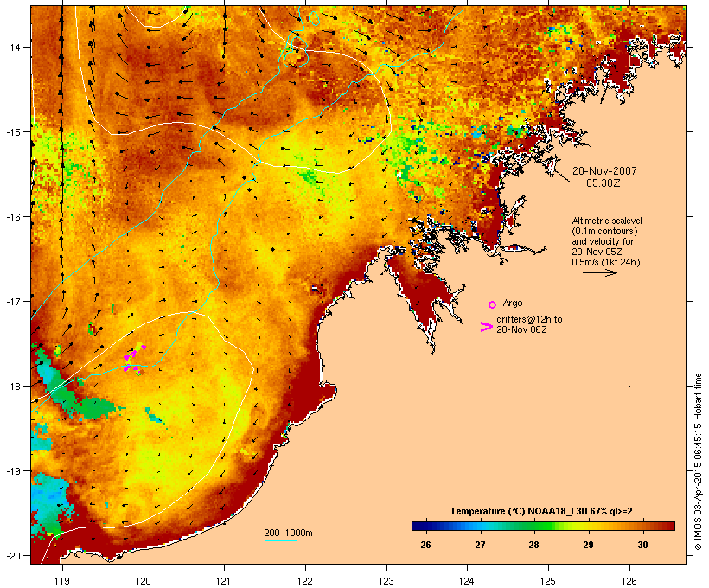Screen dimensions: 709x588
Task: Click the latitude axis label -18
Action: pyautogui.click(x=13, y=387)
